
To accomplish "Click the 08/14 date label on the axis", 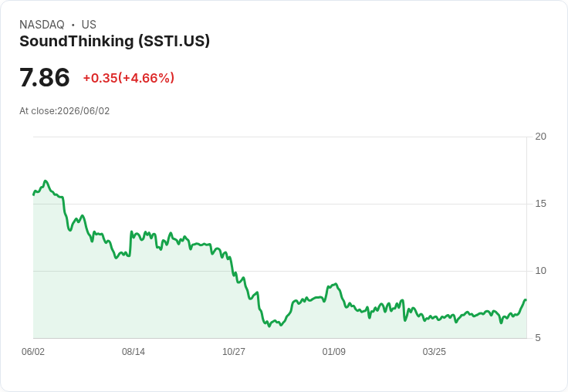I will [134, 351].
